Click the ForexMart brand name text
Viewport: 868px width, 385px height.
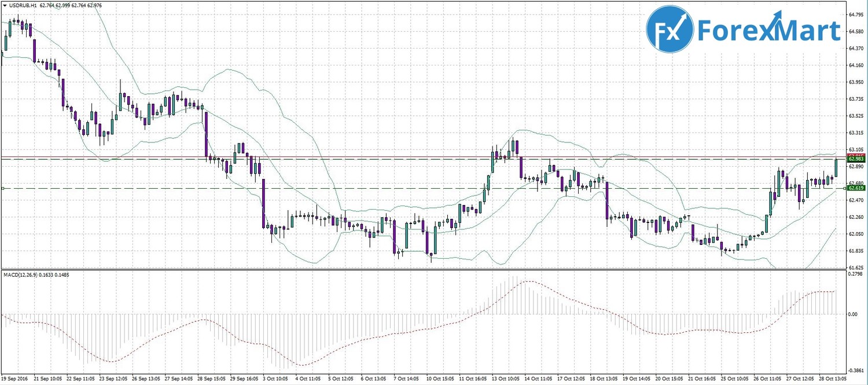[x=769, y=30]
